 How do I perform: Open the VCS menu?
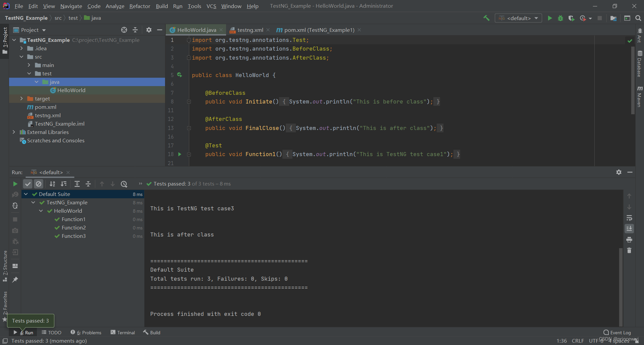[211, 6]
